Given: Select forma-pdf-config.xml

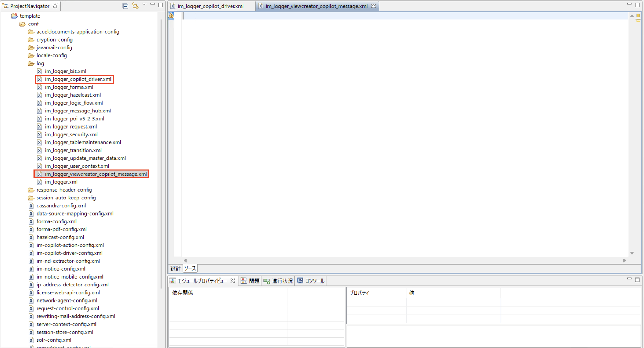Looking at the screenshot, I should [x=62, y=229].
